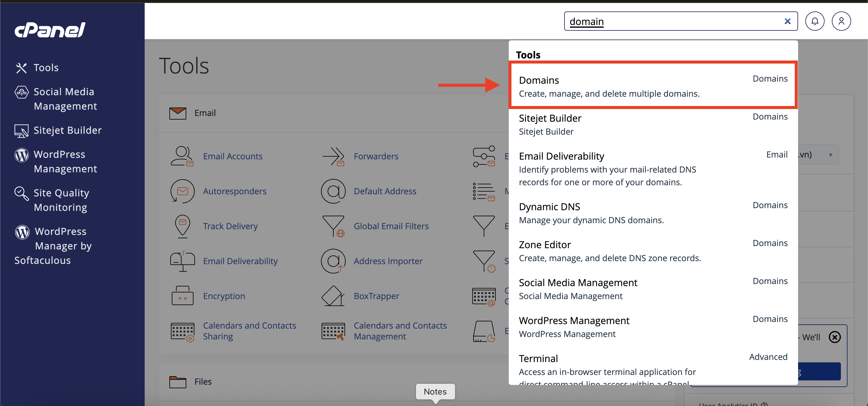Click the Autoresponders icon

click(x=182, y=191)
